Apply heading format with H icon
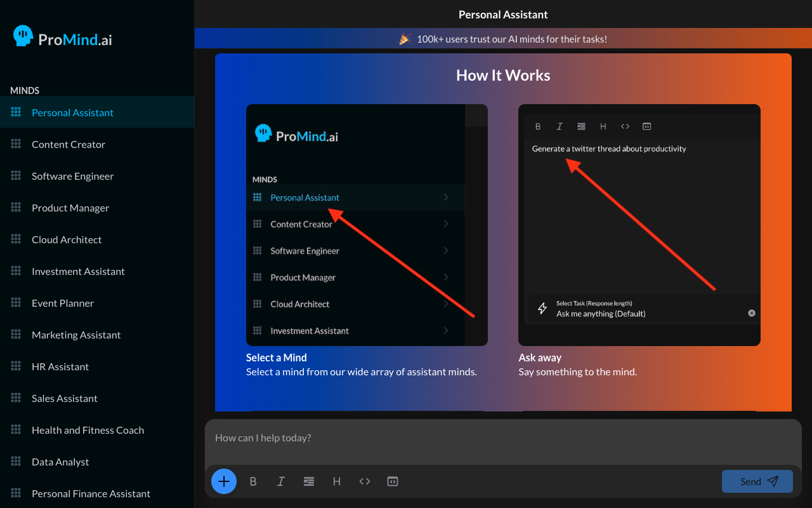The width and height of the screenshot is (812, 508). pos(337,481)
